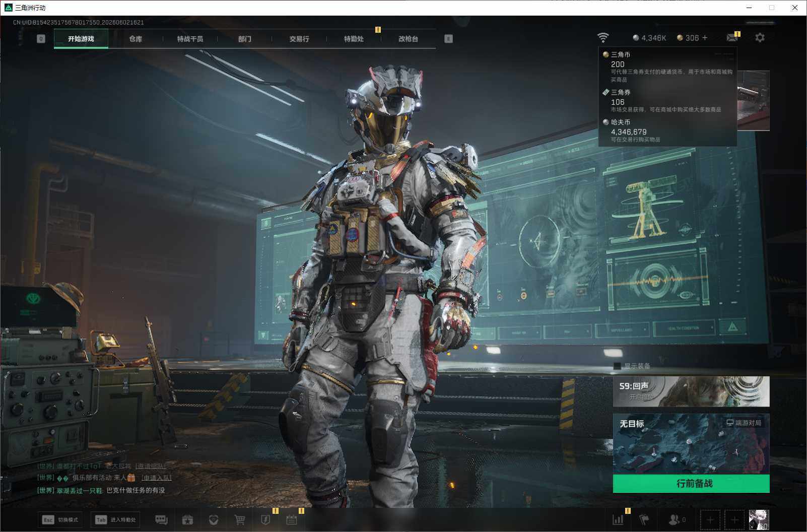Click the 邀请组队 link in world chat

[150, 467]
